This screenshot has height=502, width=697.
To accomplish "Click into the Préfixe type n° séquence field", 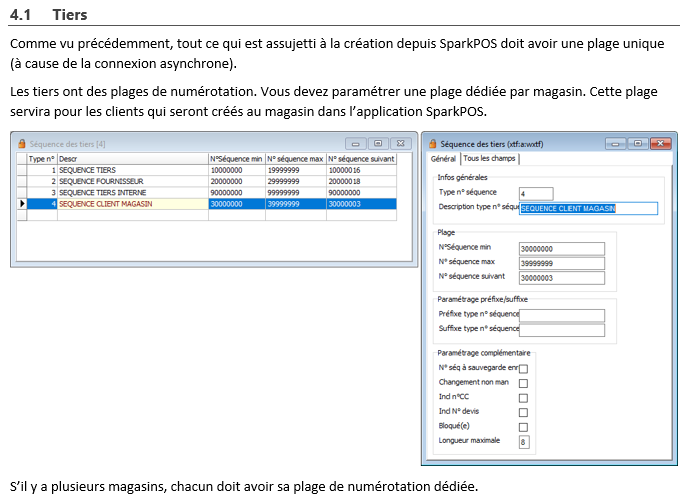I will [562, 315].
